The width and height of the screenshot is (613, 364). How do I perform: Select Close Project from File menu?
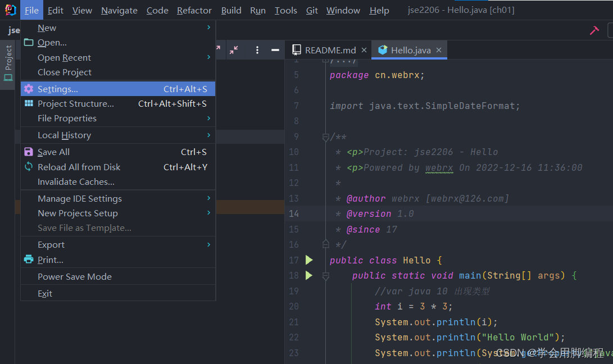[x=118, y=72]
